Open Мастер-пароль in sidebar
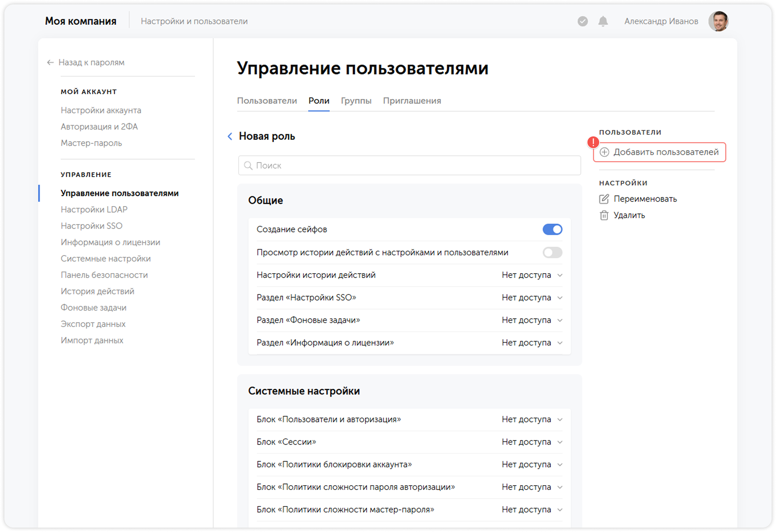Viewport: 776px width, 532px height. (x=91, y=143)
